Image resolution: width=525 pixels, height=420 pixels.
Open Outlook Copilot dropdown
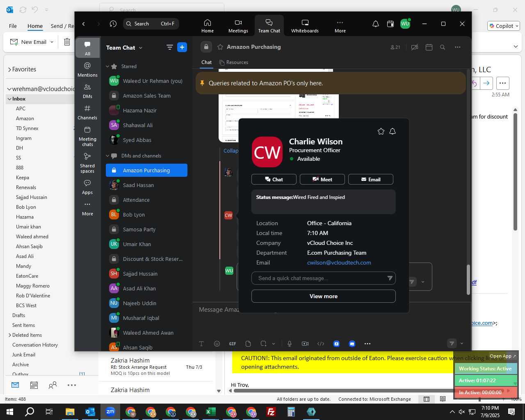[x=504, y=26]
